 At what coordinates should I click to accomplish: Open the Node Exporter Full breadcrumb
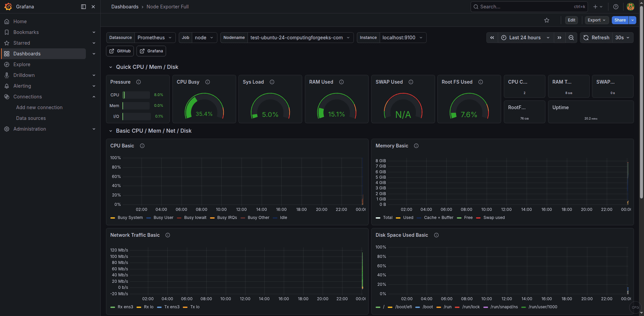[x=167, y=6]
